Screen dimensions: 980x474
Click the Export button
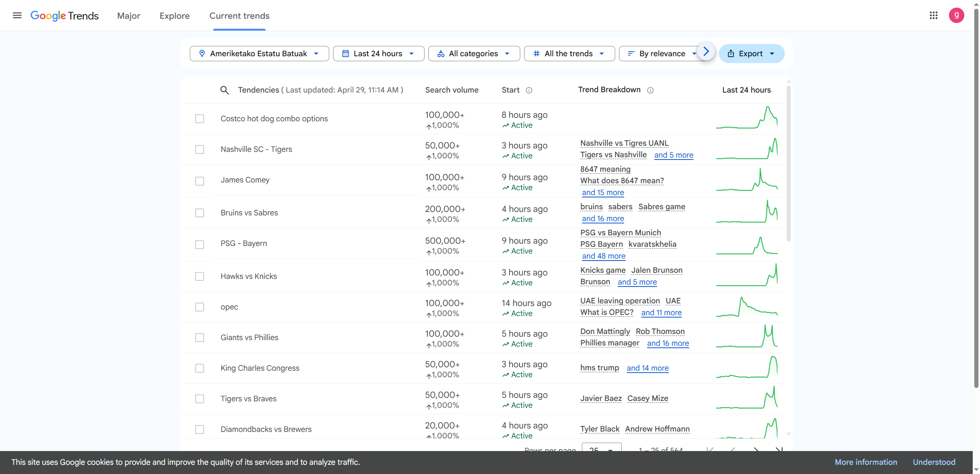tap(751, 54)
